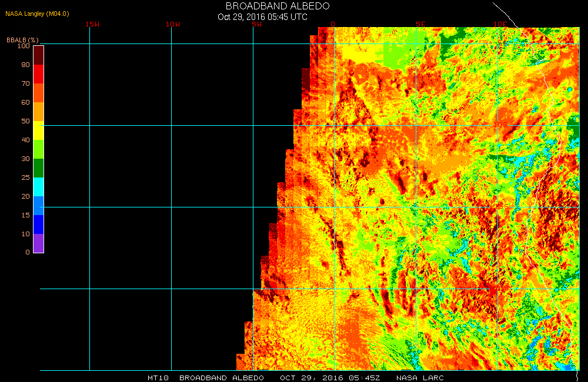The image size is (588, 382).
Task: Click the dark red 80-100 legend swatch
Action: [x=38, y=55]
